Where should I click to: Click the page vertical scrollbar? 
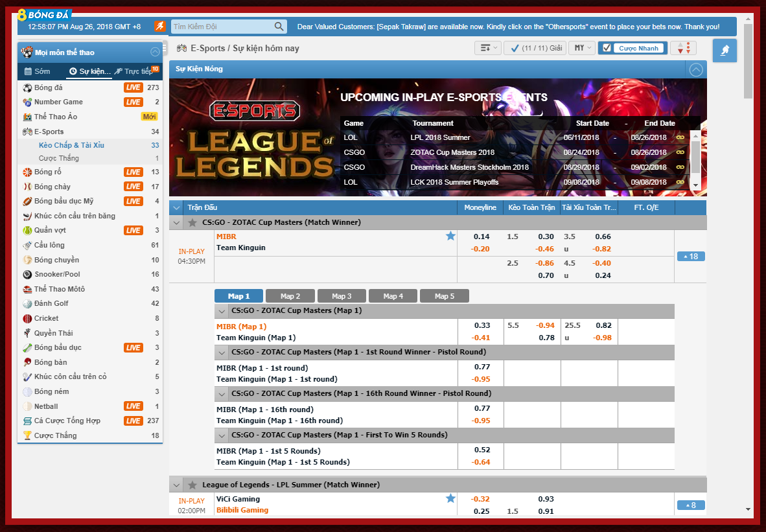coord(749,259)
